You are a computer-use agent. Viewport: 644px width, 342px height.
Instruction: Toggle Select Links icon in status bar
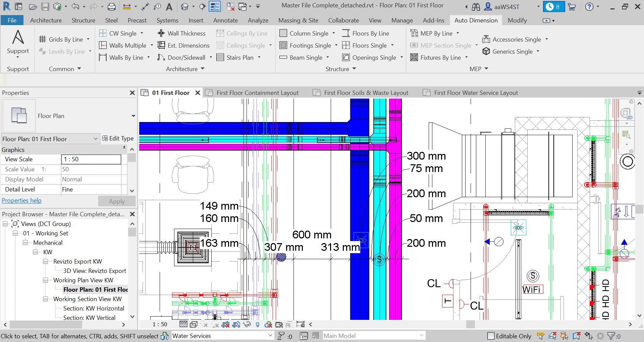pyautogui.click(x=540, y=336)
